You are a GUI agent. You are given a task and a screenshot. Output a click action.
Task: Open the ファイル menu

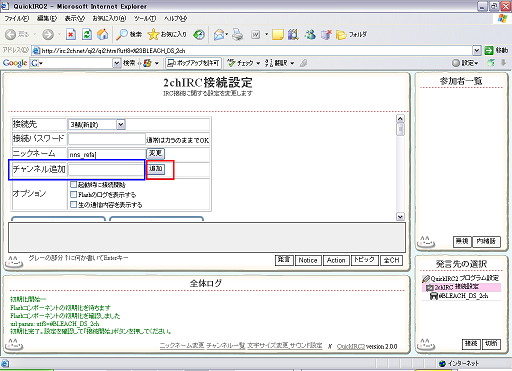click(17, 18)
